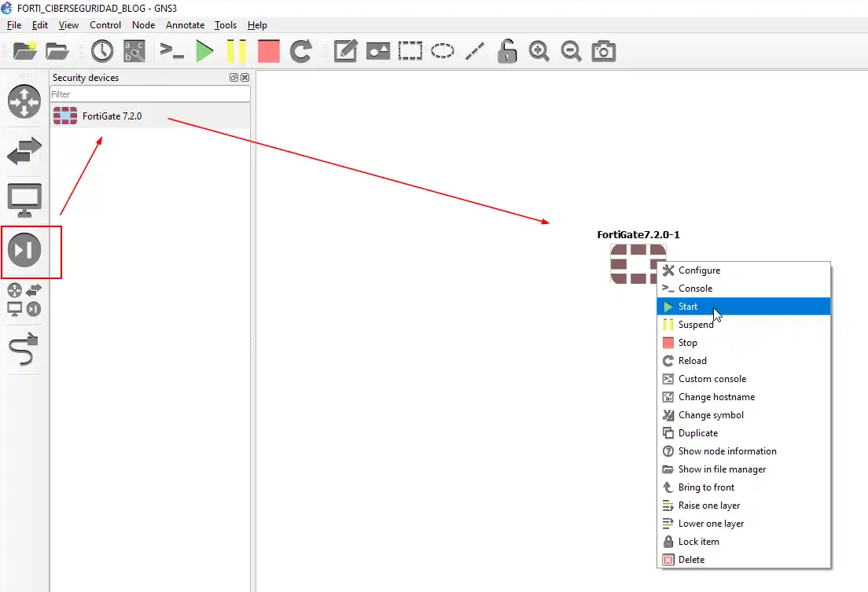Choose Change symbol from context menu
The width and height of the screenshot is (868, 592).
[x=744, y=415]
